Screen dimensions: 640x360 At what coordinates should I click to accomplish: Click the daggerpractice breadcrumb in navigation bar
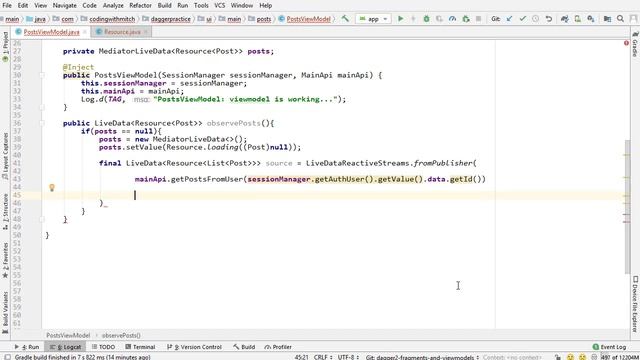pyautogui.click(x=167, y=19)
